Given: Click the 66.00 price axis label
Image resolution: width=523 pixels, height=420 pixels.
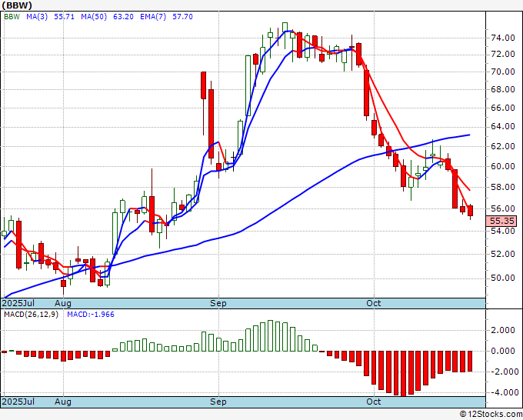Looking at the screenshot, I should click(x=503, y=108).
